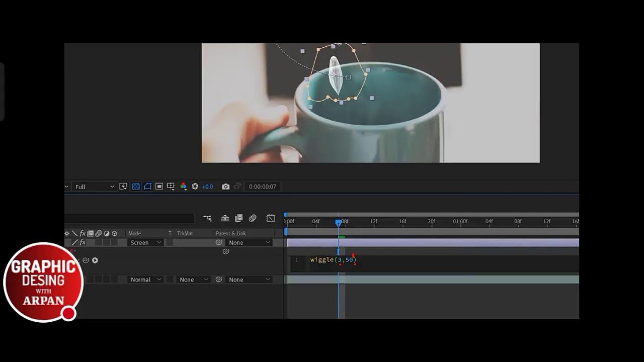Toggle preserve transparency on the Screen layer

tap(170, 242)
